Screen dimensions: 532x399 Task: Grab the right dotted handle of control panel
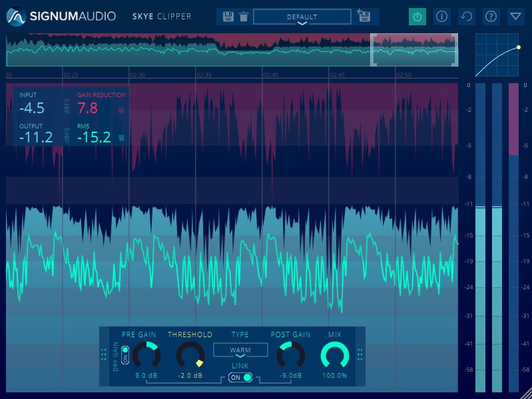click(x=360, y=354)
